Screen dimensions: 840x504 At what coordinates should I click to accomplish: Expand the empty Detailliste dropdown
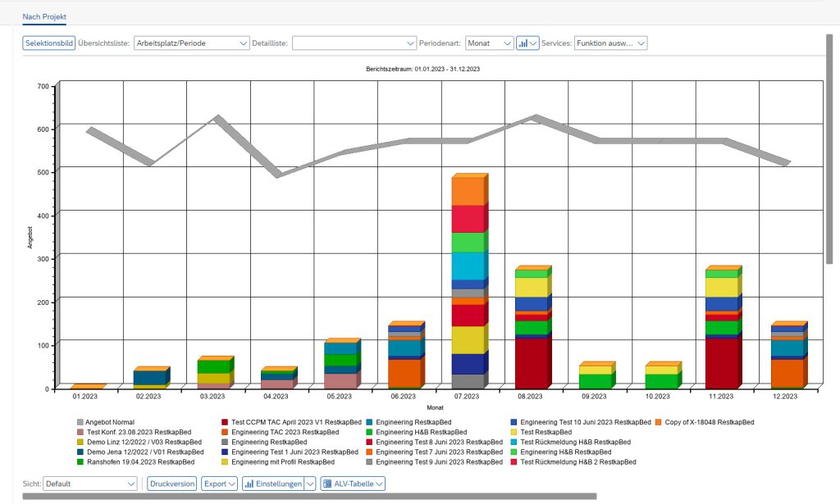[x=354, y=43]
